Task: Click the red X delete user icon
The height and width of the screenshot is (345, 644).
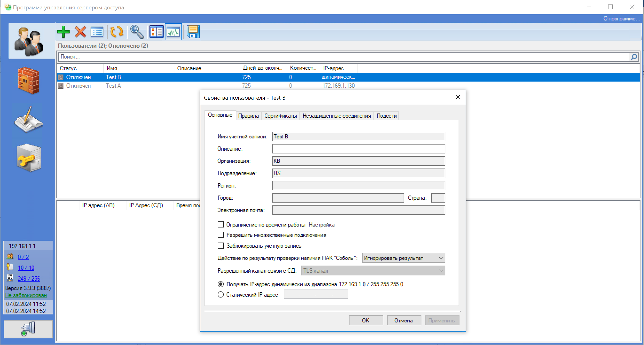Action: (x=80, y=32)
